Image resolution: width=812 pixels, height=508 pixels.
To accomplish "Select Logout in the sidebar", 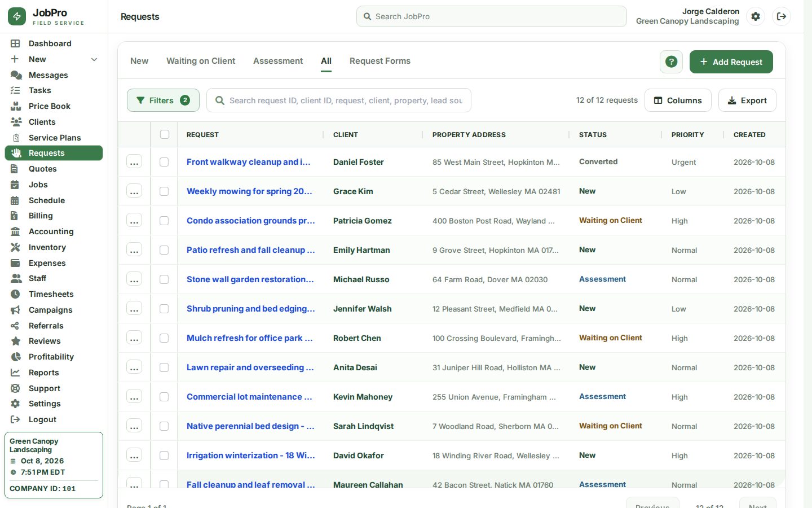I will pos(54,419).
